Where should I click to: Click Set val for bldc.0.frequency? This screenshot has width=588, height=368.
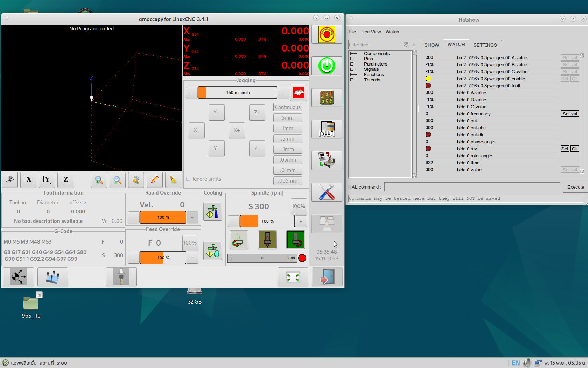(x=570, y=114)
